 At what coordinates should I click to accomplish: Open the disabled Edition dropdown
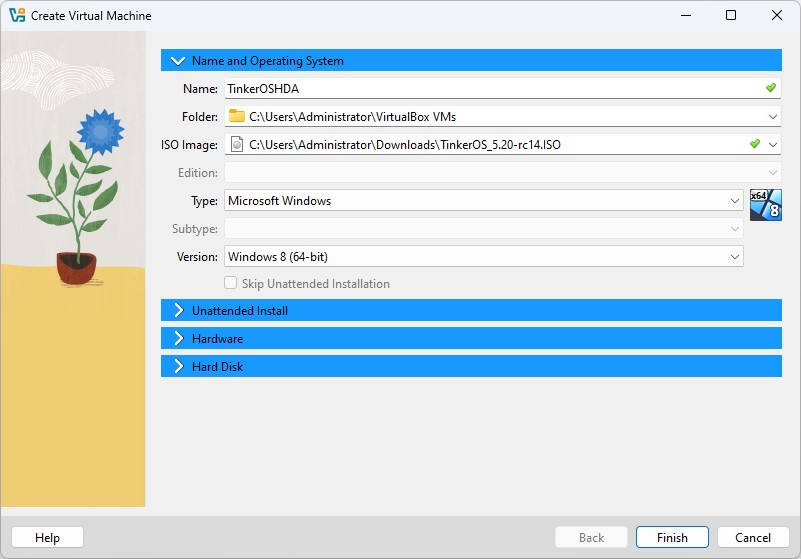pos(503,173)
